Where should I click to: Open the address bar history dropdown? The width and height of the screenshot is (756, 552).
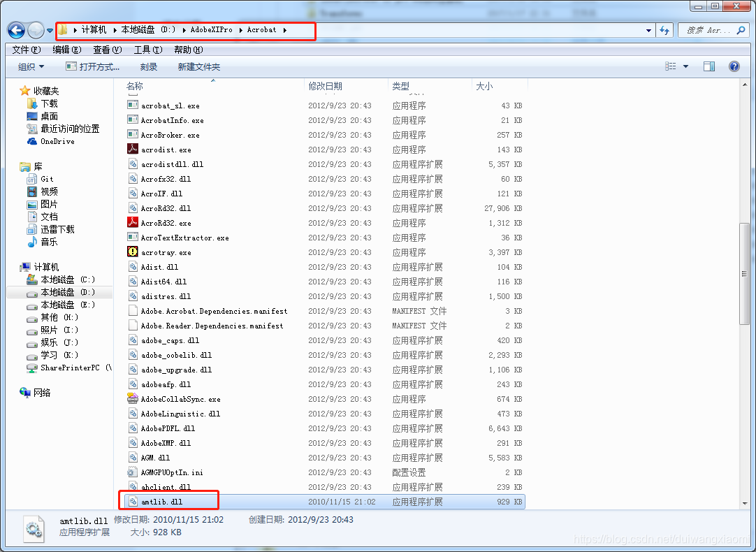pos(648,30)
